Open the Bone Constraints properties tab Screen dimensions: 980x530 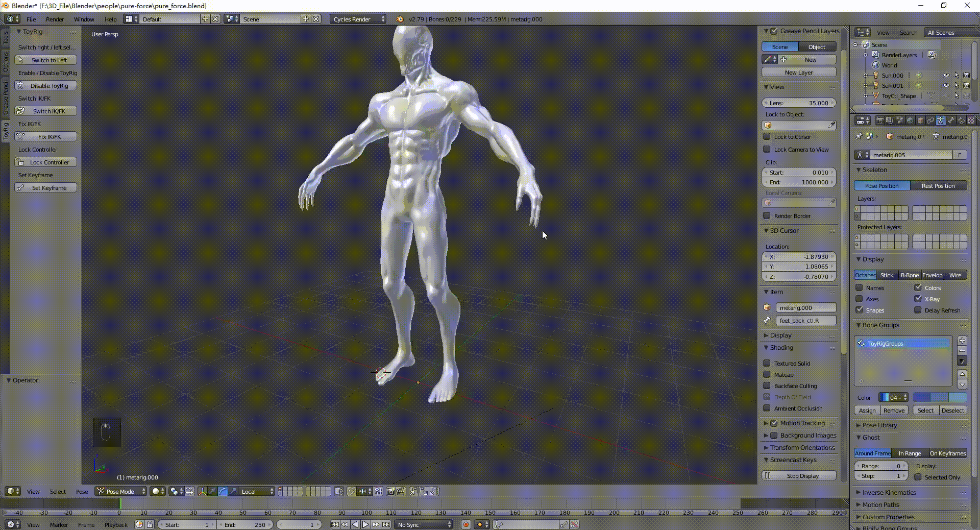point(961,121)
